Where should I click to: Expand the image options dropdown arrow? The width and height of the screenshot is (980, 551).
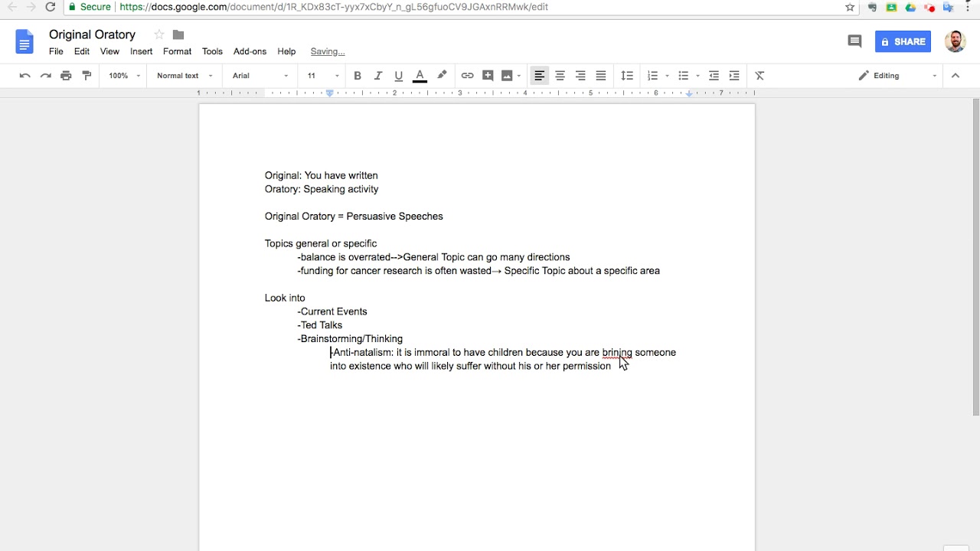(519, 76)
